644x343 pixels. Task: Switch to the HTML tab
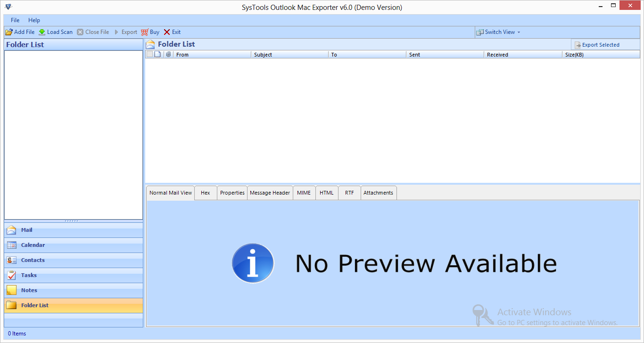click(x=327, y=193)
